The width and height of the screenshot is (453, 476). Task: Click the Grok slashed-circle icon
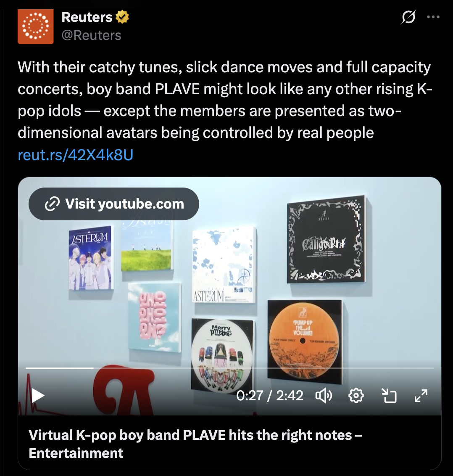pyautogui.click(x=408, y=17)
